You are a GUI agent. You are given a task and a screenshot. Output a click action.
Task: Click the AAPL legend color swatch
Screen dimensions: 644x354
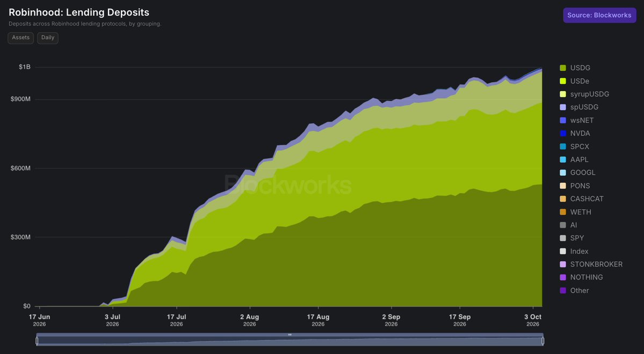tap(563, 159)
